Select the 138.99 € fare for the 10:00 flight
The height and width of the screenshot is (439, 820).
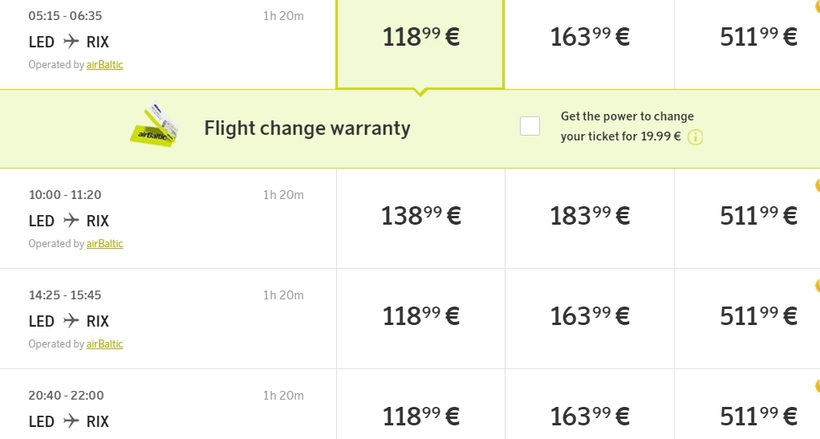tap(420, 216)
